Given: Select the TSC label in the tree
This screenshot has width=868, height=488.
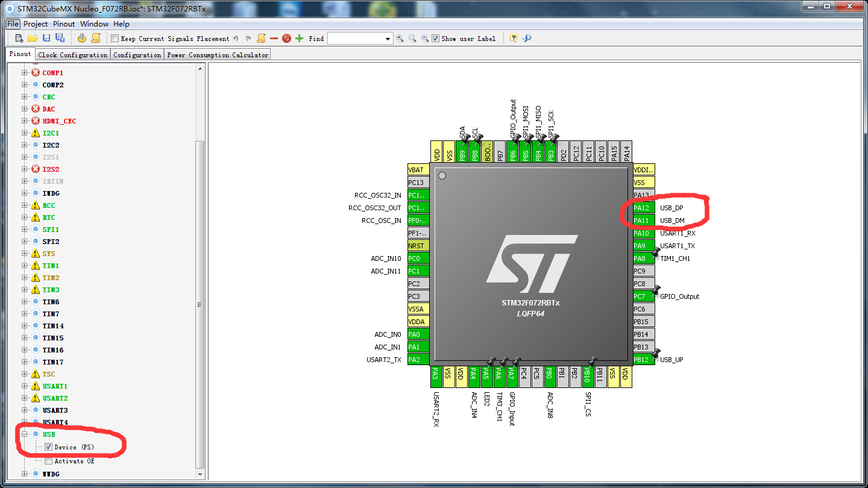Looking at the screenshot, I should [x=49, y=374].
